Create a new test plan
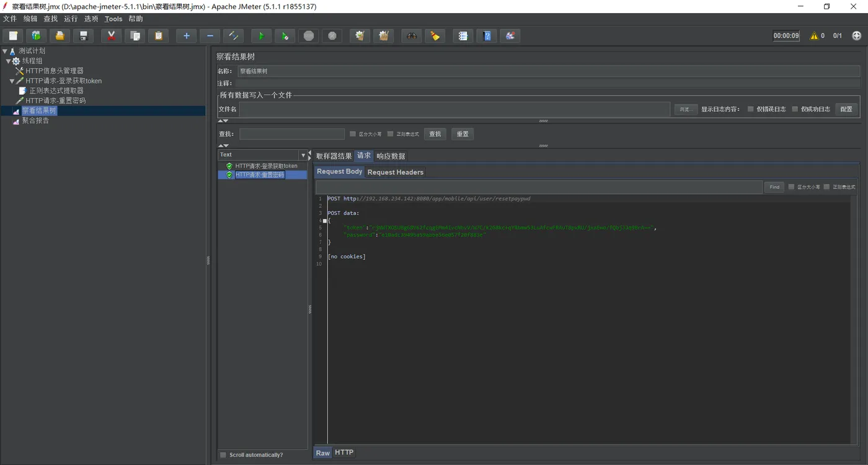Viewport: 868px width, 465px height. pos(13,35)
